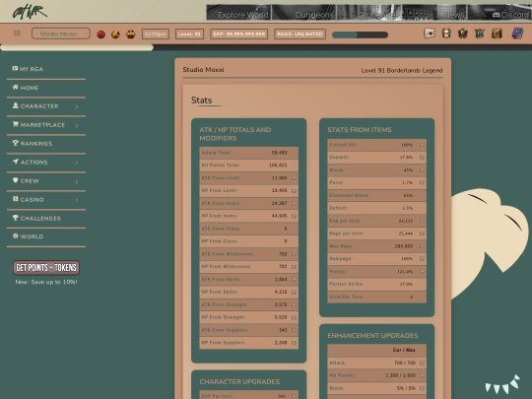Expand the Casino sidebar submenu chevron
This screenshot has height=399, width=532.
[x=77, y=200]
